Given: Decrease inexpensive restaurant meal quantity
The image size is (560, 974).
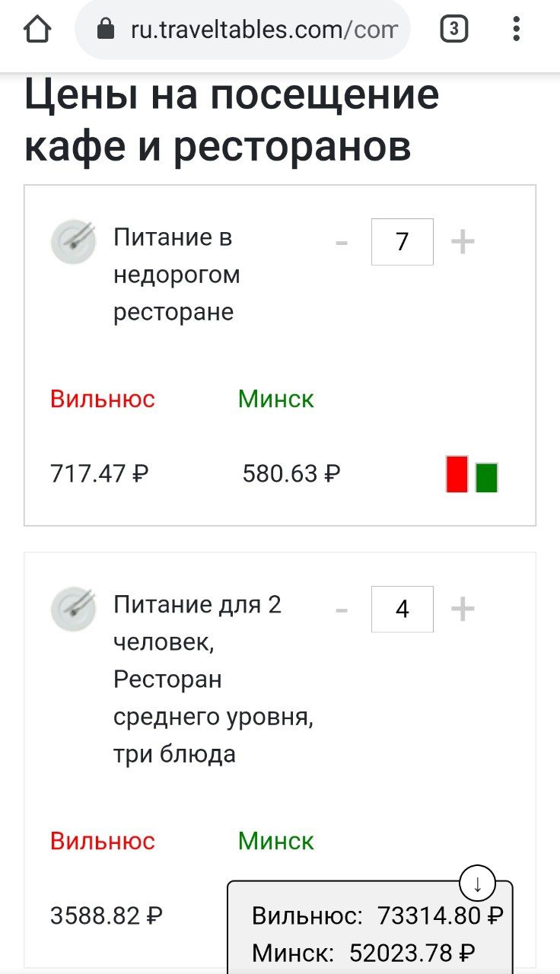Looking at the screenshot, I should coord(342,243).
